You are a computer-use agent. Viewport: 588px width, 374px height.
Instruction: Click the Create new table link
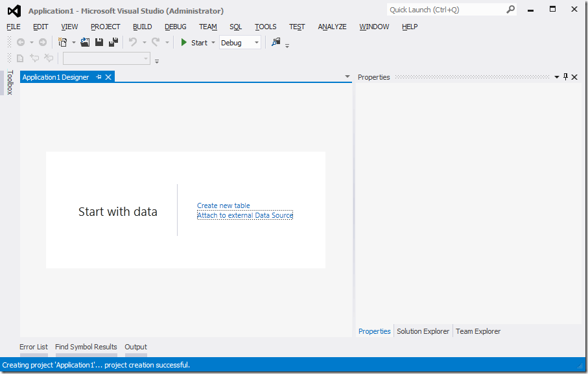click(x=224, y=205)
